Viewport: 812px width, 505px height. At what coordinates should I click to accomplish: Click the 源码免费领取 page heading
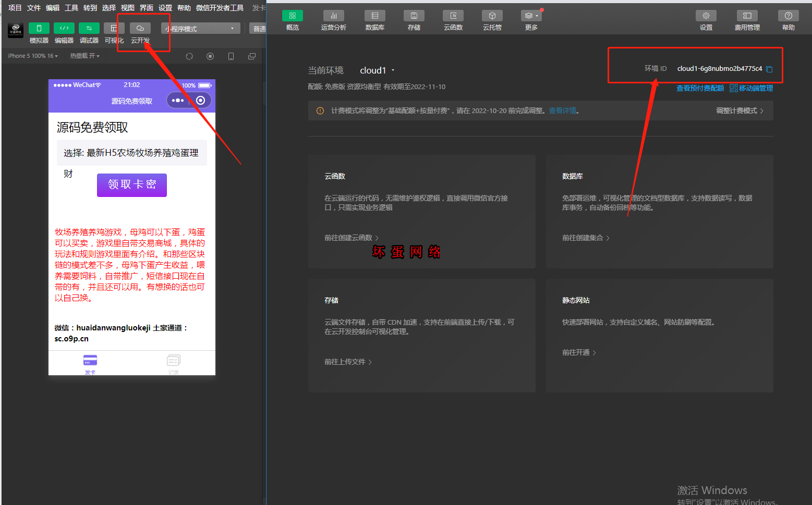coord(92,128)
